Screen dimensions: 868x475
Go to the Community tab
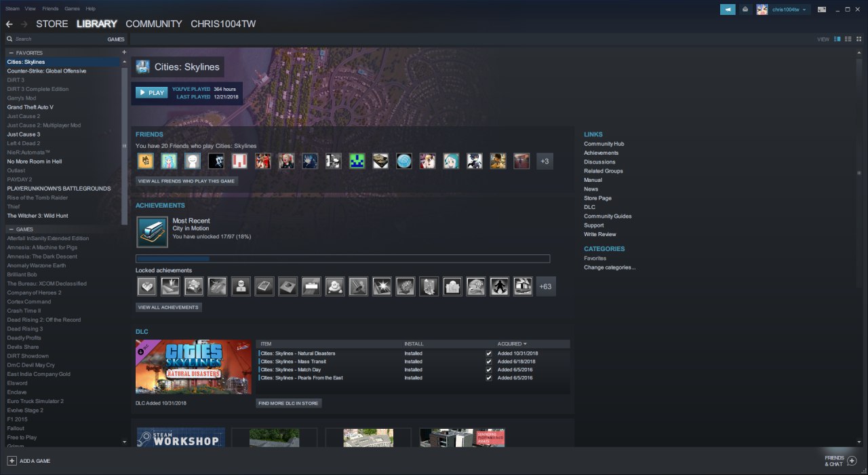[154, 24]
